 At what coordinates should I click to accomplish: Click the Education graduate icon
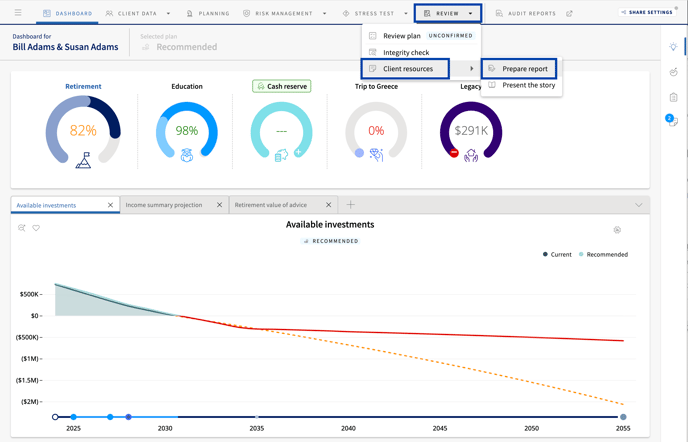187,155
